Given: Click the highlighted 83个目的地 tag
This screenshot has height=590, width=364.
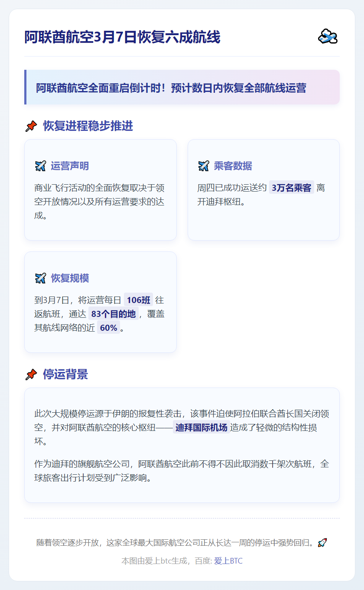Looking at the screenshot, I should point(114,314).
